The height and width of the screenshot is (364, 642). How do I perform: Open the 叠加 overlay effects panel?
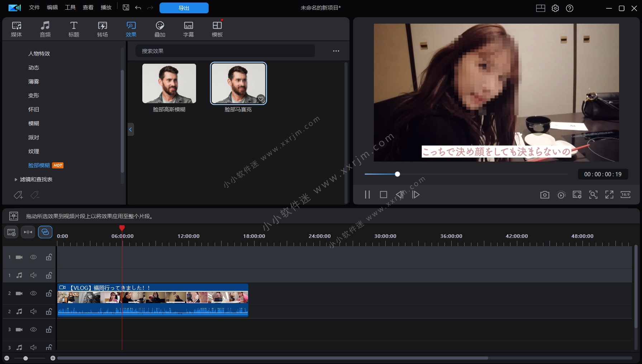(160, 29)
